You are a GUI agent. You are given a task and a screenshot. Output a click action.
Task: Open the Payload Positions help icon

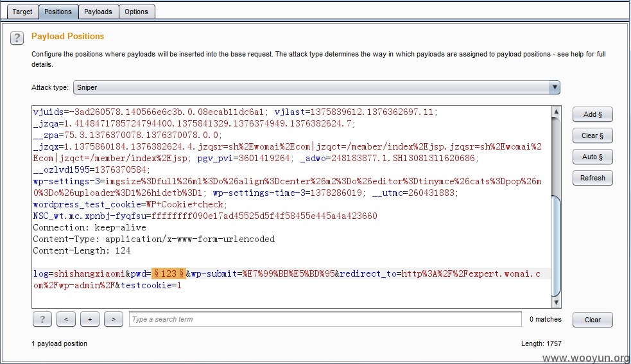(x=17, y=39)
